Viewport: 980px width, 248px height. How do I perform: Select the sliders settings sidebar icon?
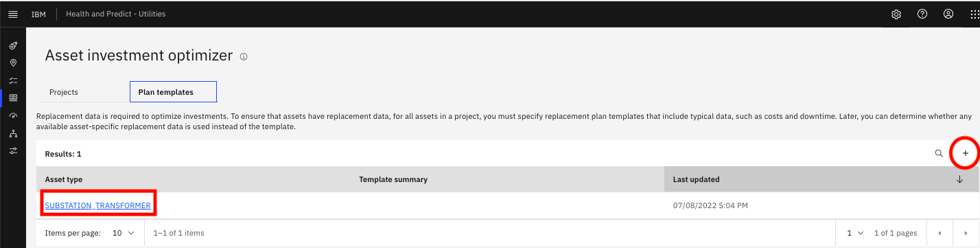13,150
